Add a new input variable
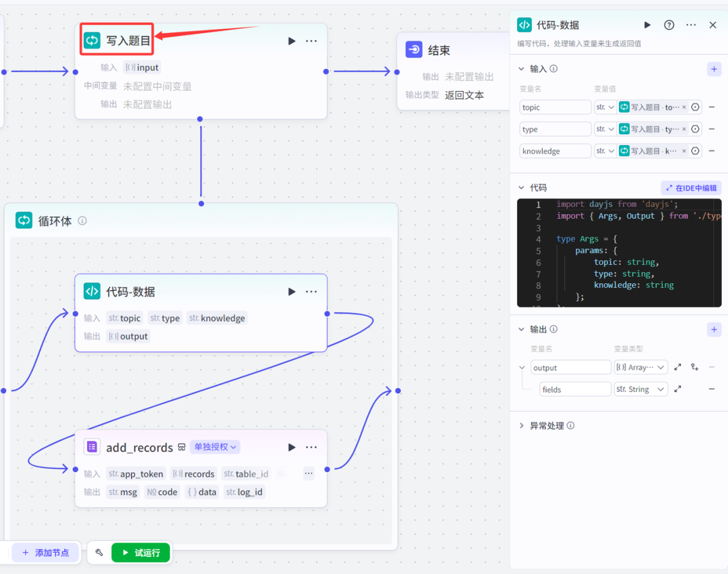This screenshot has width=728, height=574. [x=714, y=69]
